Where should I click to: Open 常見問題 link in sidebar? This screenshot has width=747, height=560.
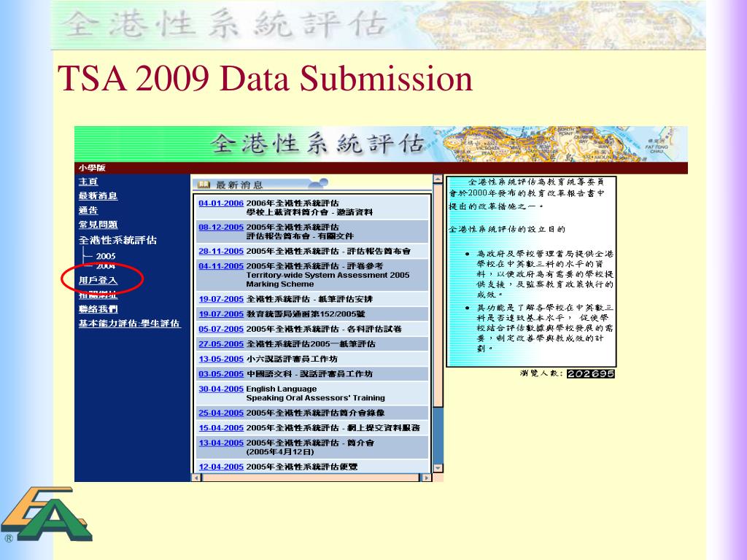coord(98,225)
